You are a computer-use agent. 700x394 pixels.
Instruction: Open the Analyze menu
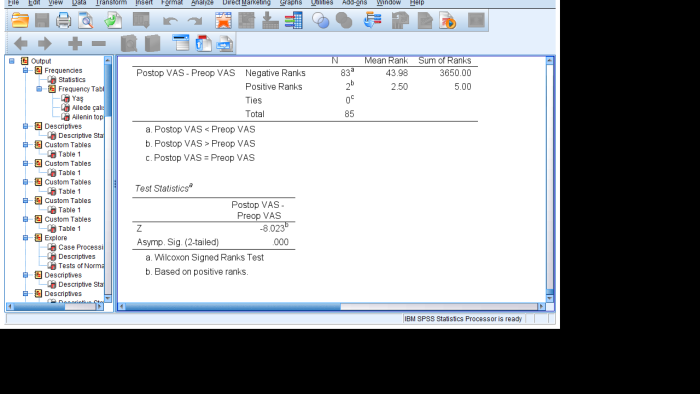pyautogui.click(x=202, y=3)
